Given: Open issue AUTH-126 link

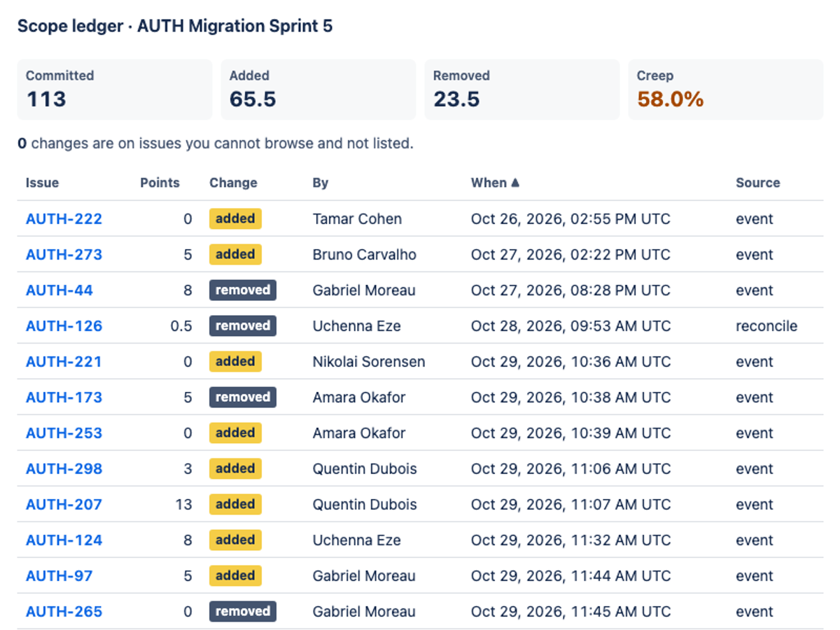Looking at the screenshot, I should (x=64, y=326).
